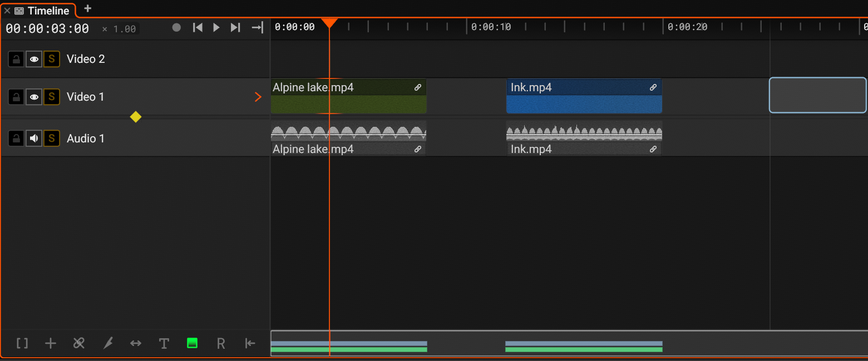Add a new timeline tab
868x361 pixels.
[x=87, y=8]
